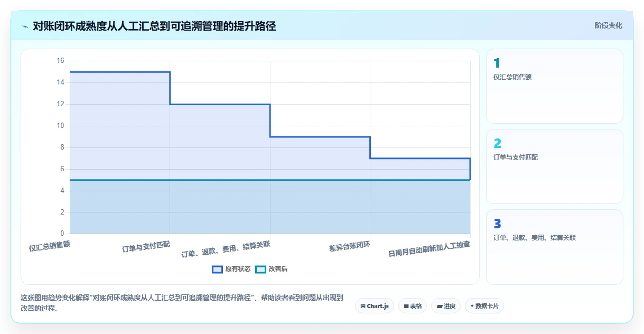Click the description paragraph below the chart

point(182,303)
